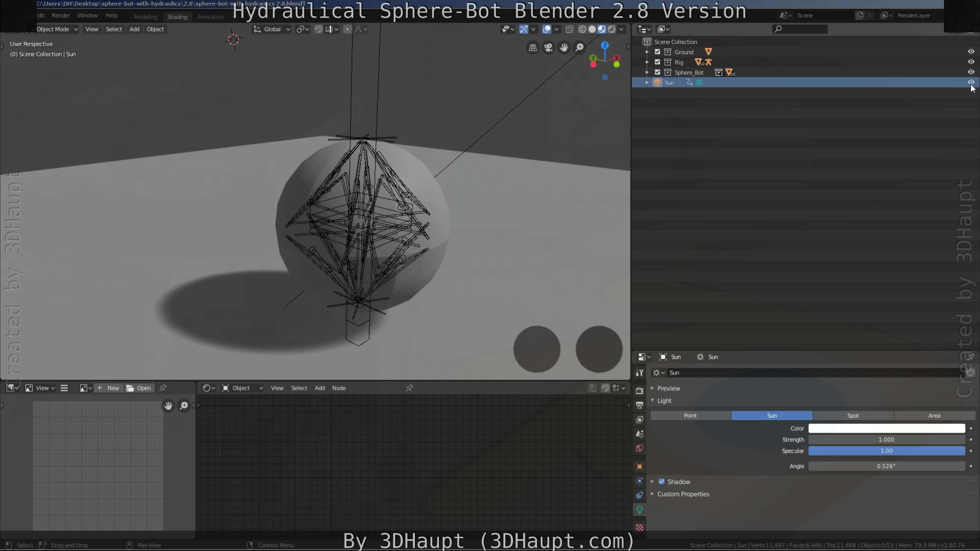Open the node editor Object shader type dropdown
The height and width of the screenshot is (551, 980).
coord(242,388)
